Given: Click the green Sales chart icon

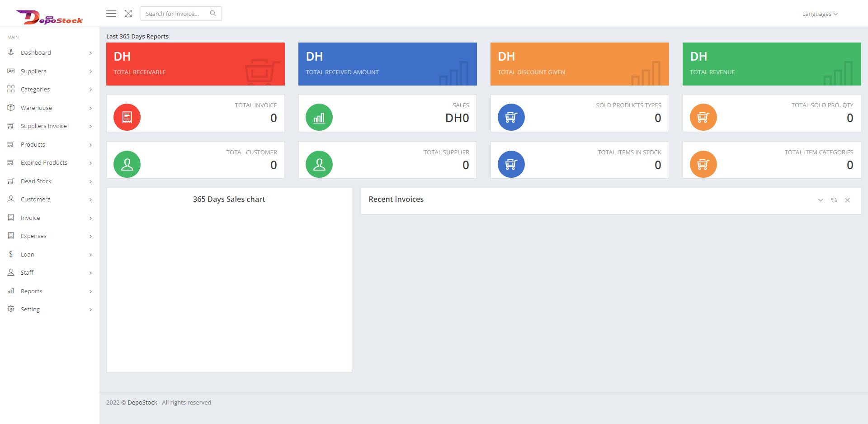Looking at the screenshot, I should (x=319, y=117).
